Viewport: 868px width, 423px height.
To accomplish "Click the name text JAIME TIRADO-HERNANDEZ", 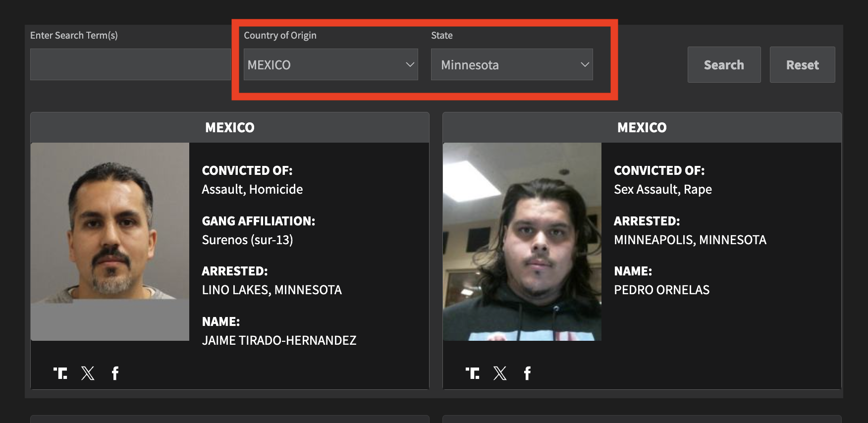I will (x=279, y=341).
